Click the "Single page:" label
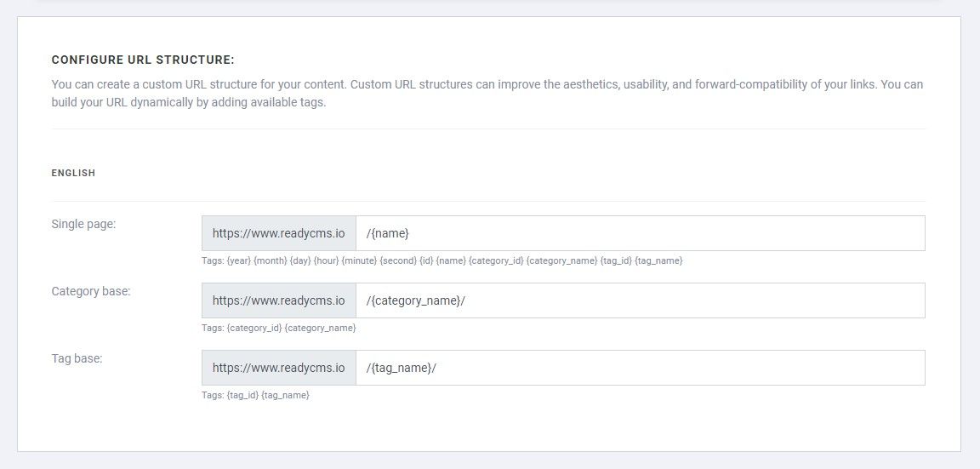980x469 pixels. [83, 224]
